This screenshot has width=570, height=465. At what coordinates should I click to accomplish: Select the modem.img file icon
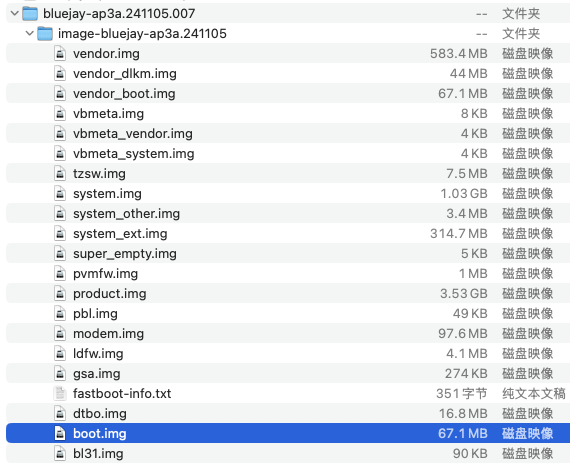pos(60,333)
